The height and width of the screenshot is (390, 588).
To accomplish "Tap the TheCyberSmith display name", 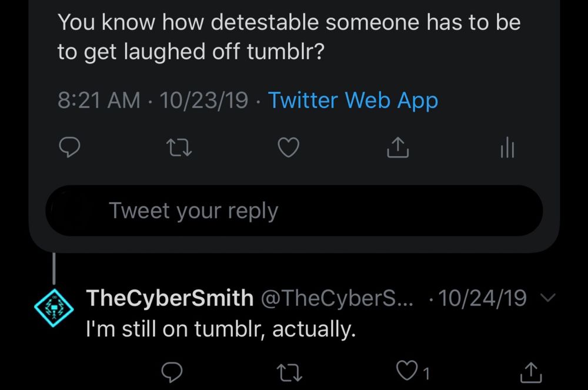I will [x=169, y=298].
